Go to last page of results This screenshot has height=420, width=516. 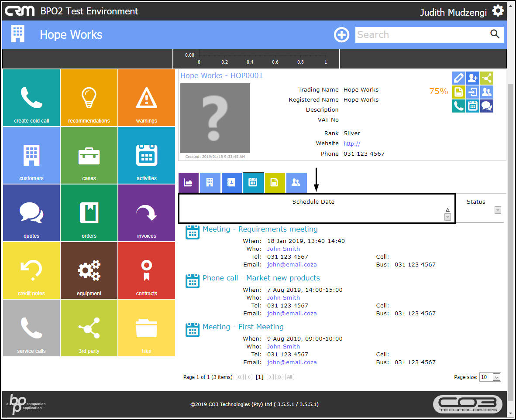pyautogui.click(x=279, y=377)
